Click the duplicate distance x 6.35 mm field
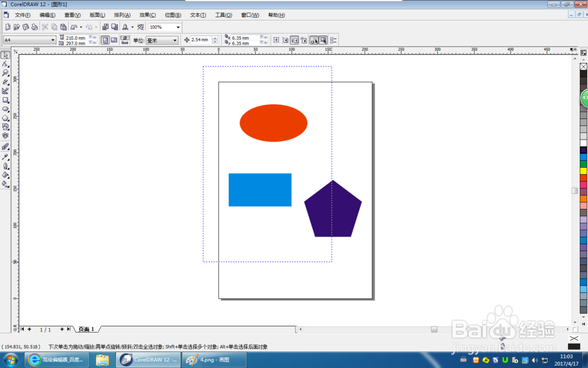The image size is (588, 368). (246, 38)
